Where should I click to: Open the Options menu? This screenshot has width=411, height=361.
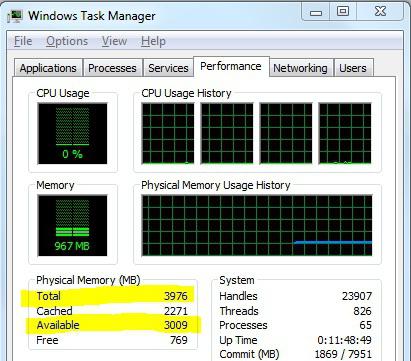(x=67, y=41)
